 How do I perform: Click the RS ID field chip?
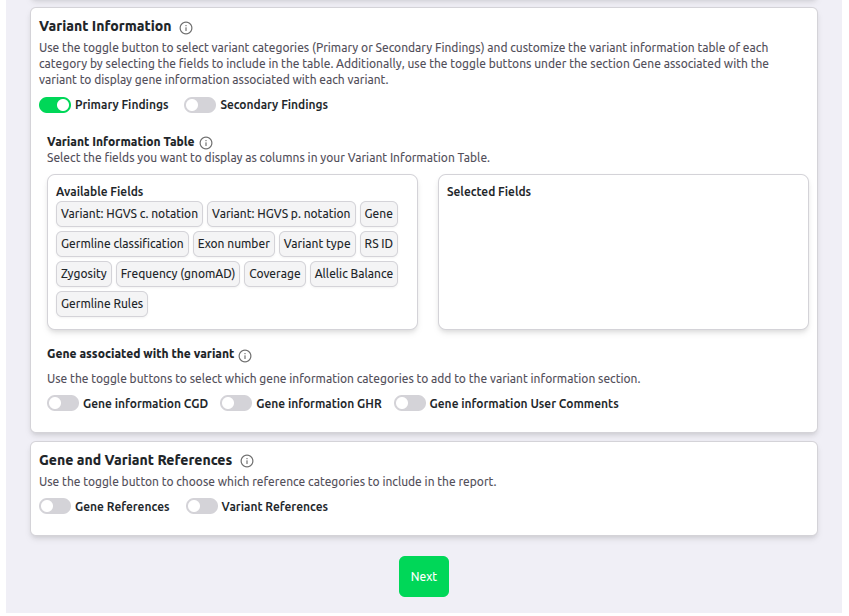(379, 244)
